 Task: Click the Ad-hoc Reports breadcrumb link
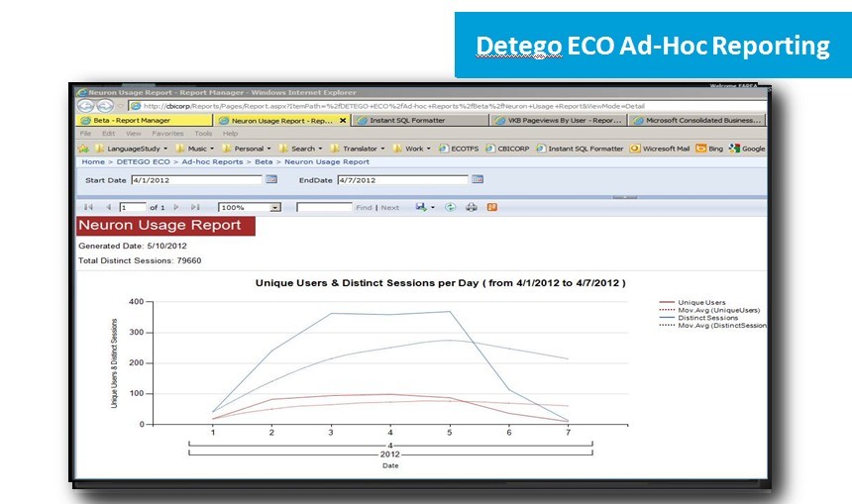(212, 161)
